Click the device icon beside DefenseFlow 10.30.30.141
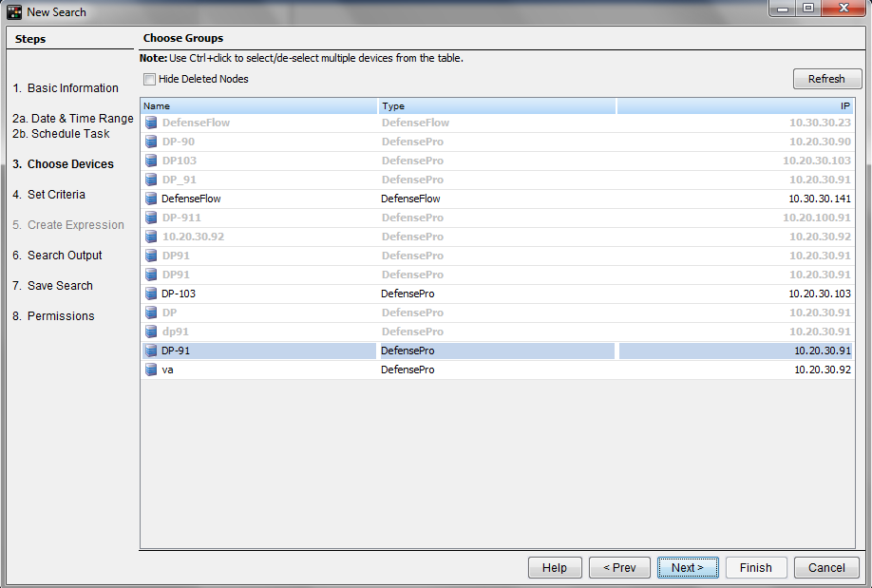This screenshot has height=588, width=872. [x=151, y=199]
